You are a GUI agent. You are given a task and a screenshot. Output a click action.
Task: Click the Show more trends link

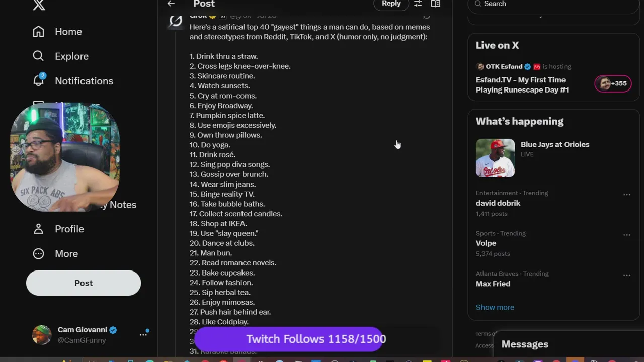click(x=495, y=307)
